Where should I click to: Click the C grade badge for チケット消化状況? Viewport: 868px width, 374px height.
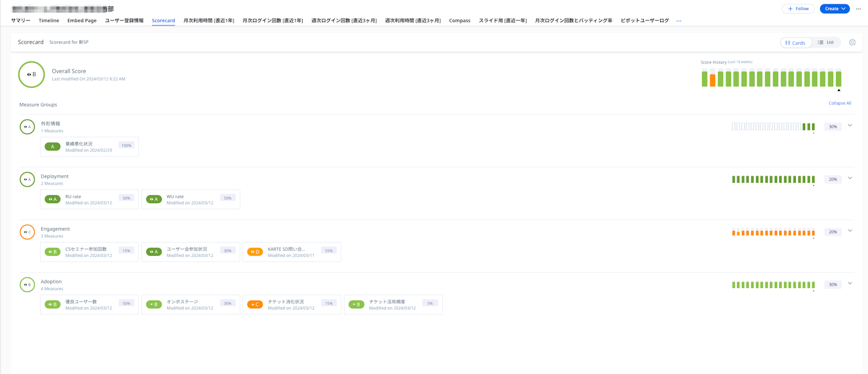255,304
